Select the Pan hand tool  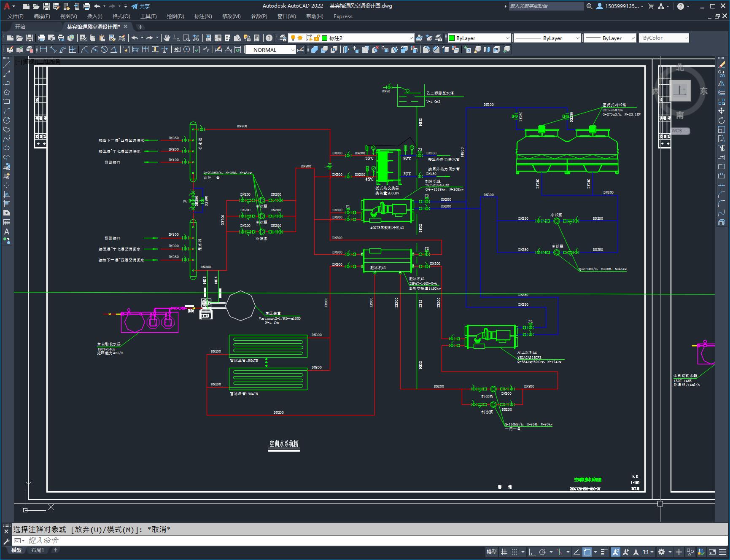point(167,38)
